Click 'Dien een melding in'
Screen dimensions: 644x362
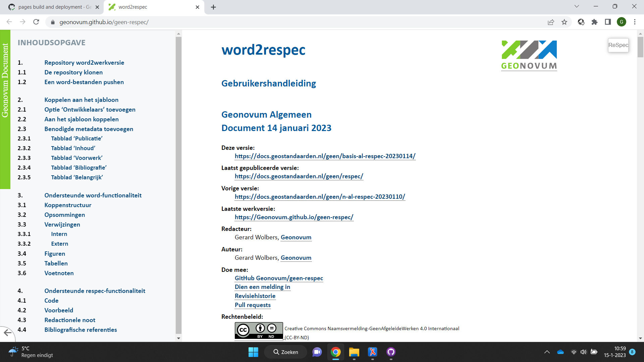263,287
